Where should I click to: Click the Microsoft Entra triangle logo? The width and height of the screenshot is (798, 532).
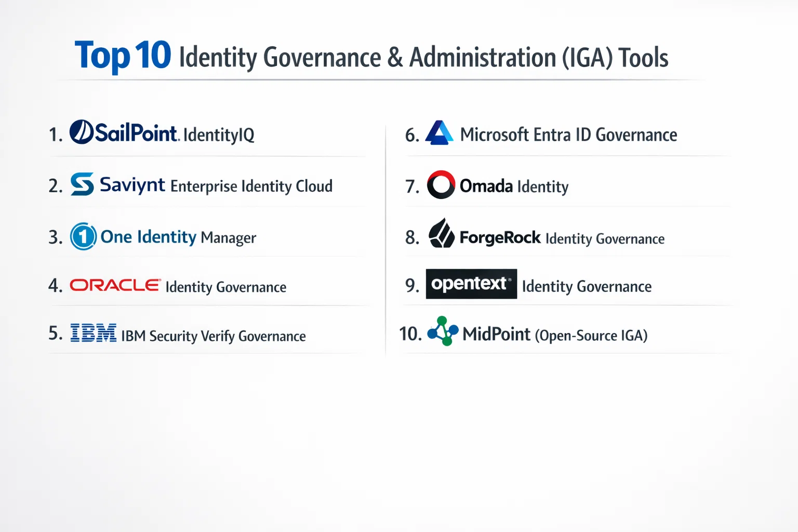(440, 133)
